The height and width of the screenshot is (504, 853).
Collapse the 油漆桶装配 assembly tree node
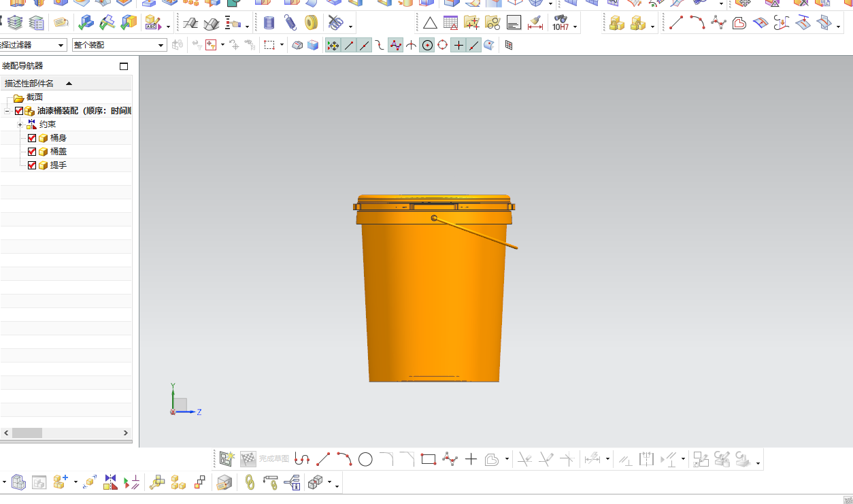coord(7,111)
